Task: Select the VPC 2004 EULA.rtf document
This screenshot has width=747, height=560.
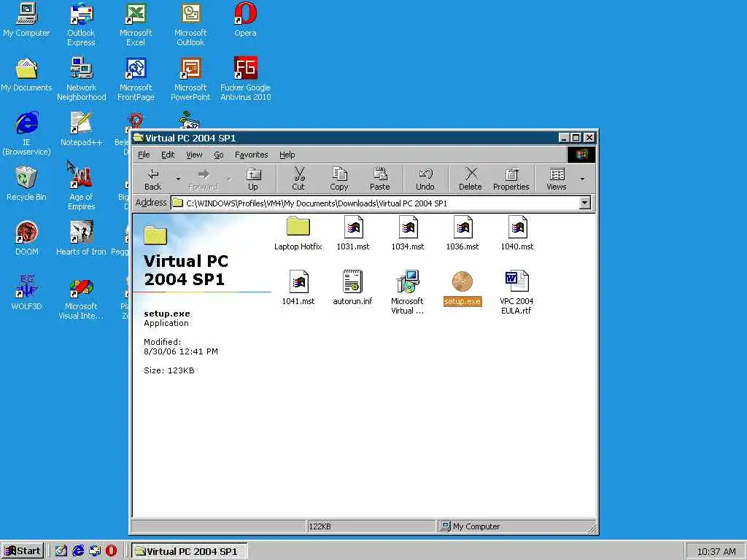Action: 517,292
